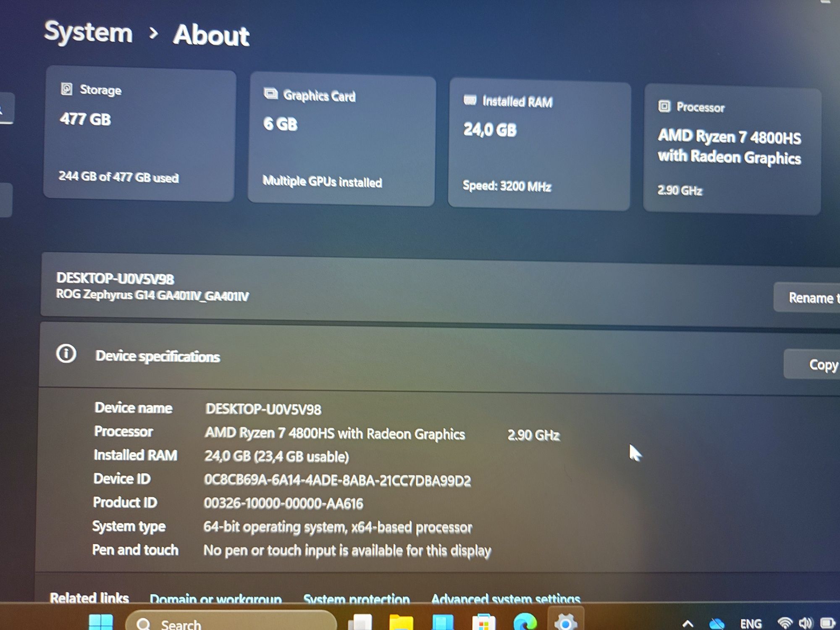
Task: Open the Graphics Card 6 GB card
Action: [x=341, y=139]
